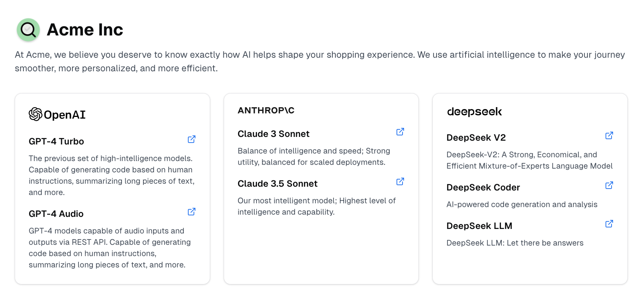The height and width of the screenshot is (301, 644).
Task: Open DeepSeek V2 external link icon
Action: (x=609, y=135)
